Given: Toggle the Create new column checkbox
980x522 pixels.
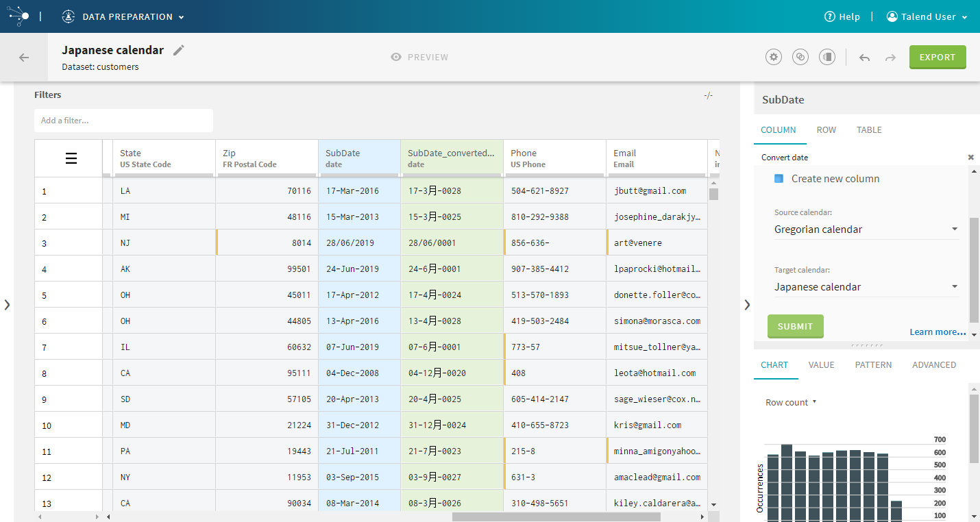Looking at the screenshot, I should (x=779, y=179).
